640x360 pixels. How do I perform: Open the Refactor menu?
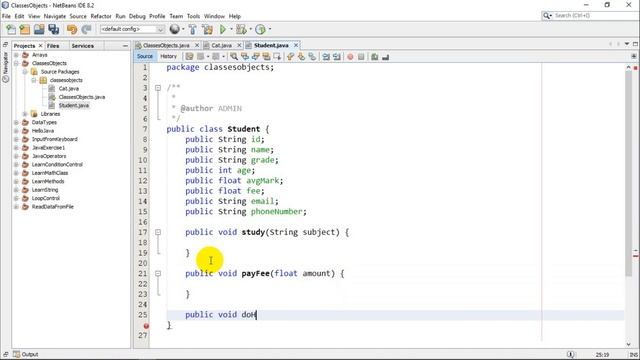pyautogui.click(x=101, y=16)
